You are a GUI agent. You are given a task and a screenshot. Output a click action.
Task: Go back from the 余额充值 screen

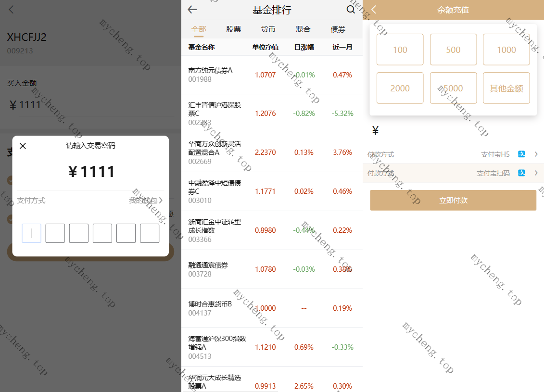pyautogui.click(x=374, y=10)
